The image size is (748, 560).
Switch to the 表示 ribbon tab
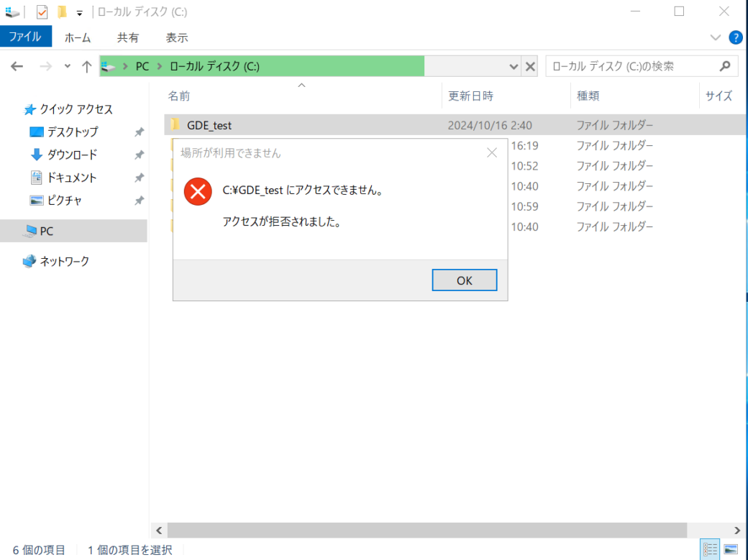click(x=176, y=37)
